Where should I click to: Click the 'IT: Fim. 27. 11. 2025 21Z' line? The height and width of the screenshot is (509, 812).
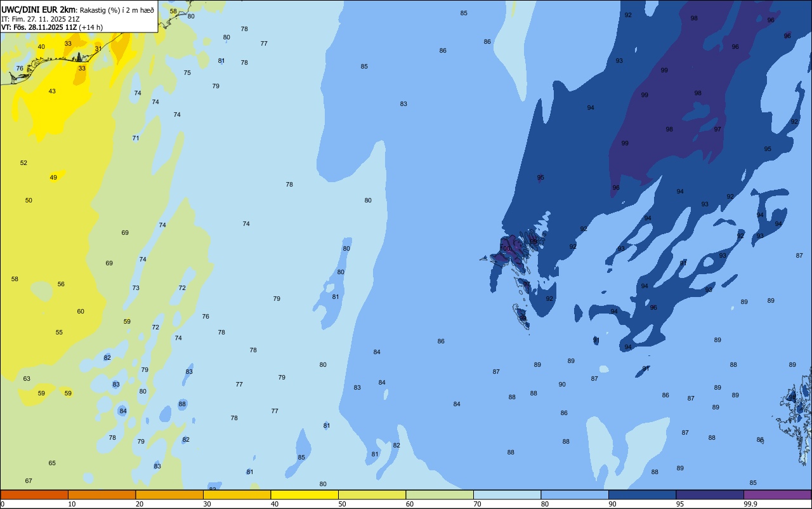click(x=40, y=19)
